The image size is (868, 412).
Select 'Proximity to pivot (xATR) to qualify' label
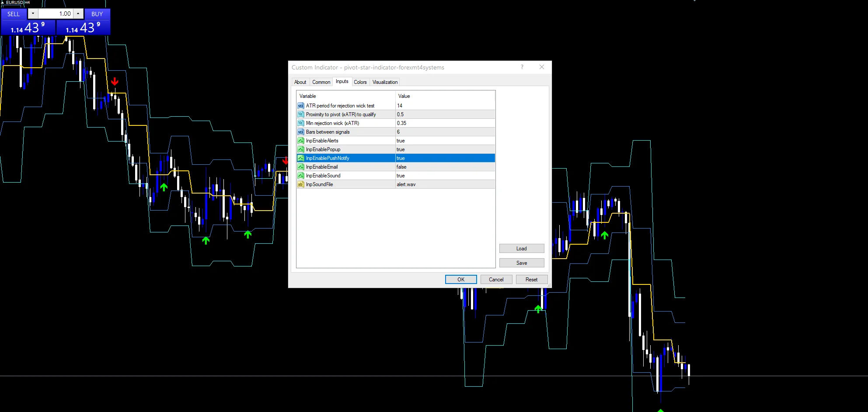tap(341, 114)
